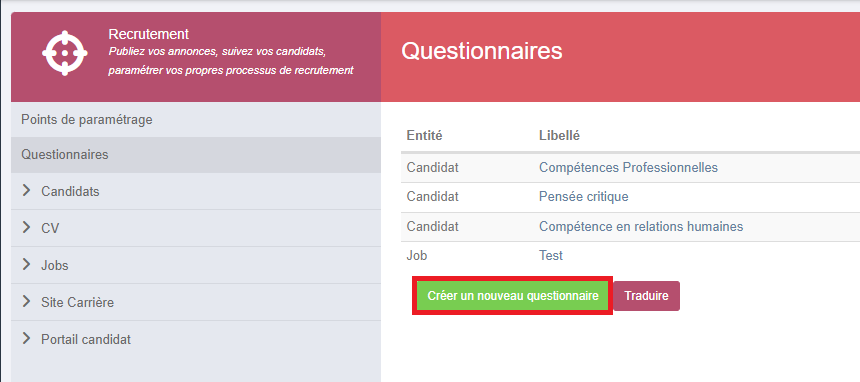Click the Libellé column header
The height and width of the screenshot is (382, 860).
pyautogui.click(x=559, y=136)
